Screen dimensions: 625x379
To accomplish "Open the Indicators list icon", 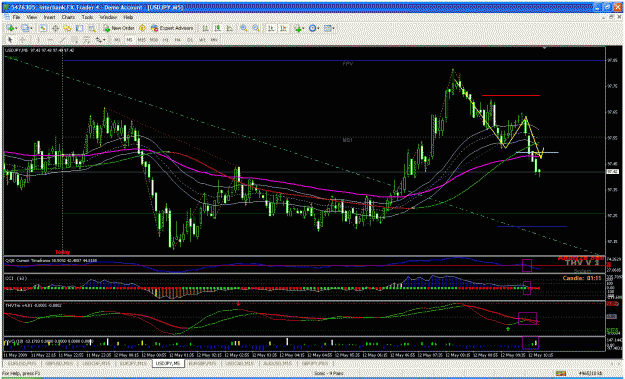I will pos(297,28).
